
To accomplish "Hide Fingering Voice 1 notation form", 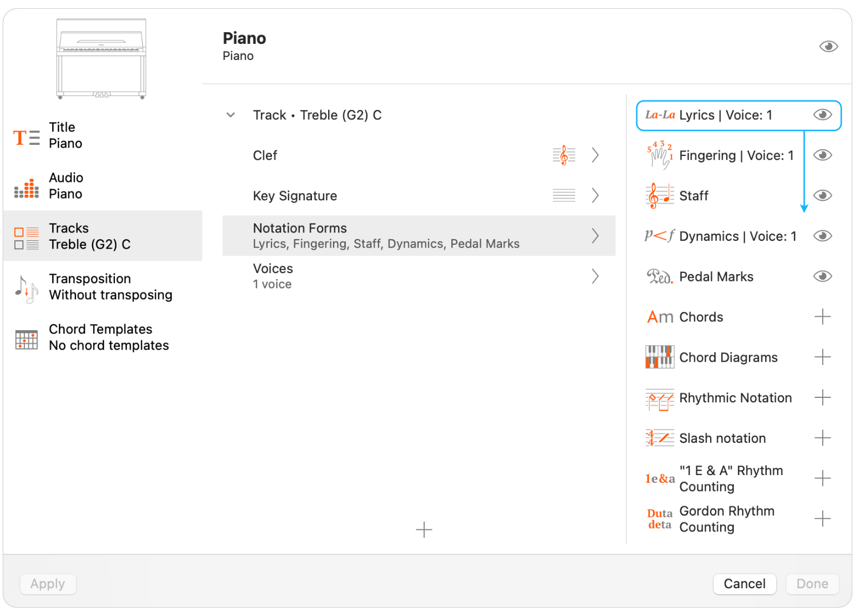I will click(822, 155).
